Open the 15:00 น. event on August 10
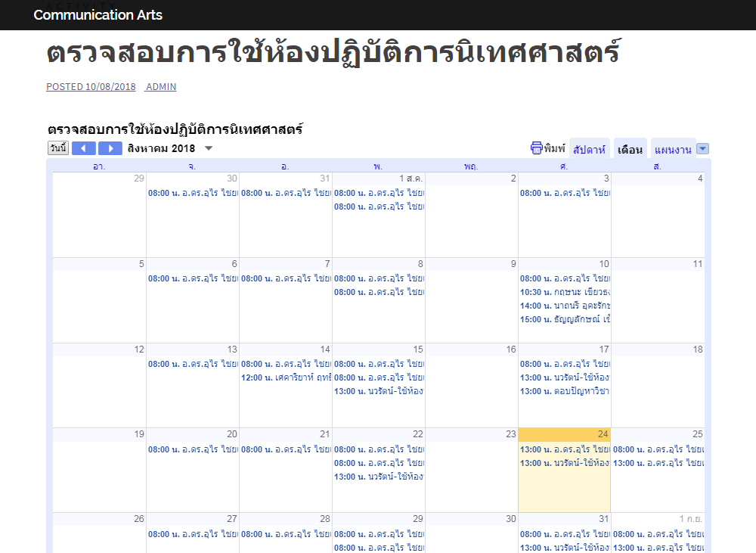 [565, 319]
